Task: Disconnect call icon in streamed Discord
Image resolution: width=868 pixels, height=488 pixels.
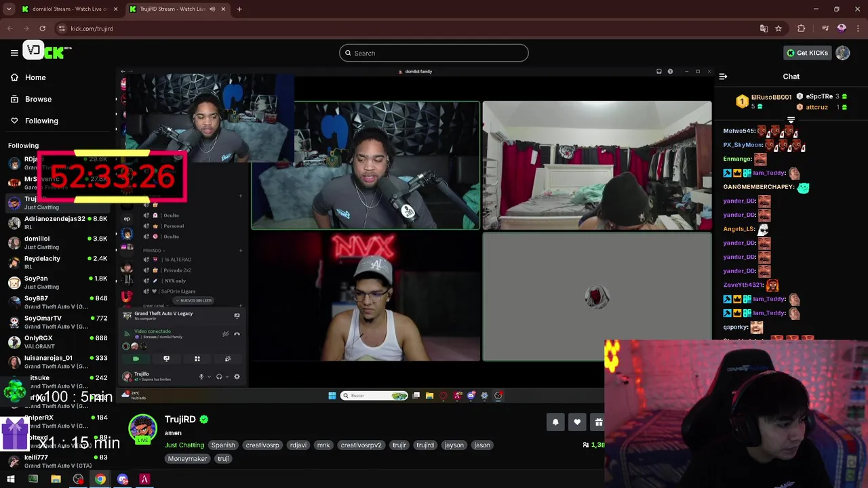Action: pos(237,333)
